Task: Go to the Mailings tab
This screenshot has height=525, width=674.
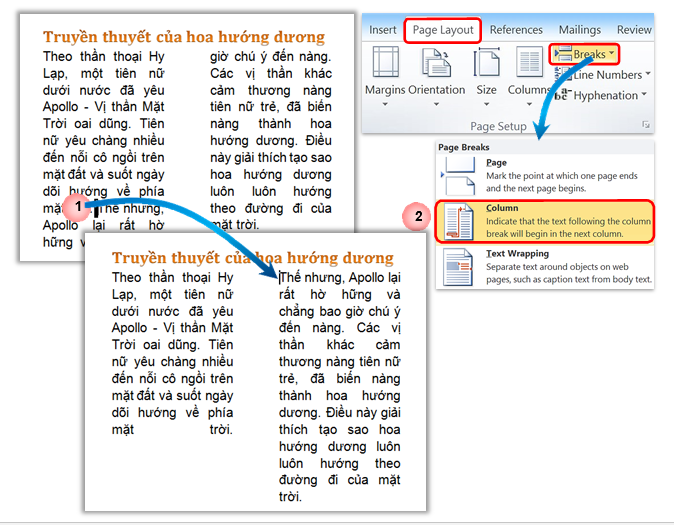Action: click(580, 30)
